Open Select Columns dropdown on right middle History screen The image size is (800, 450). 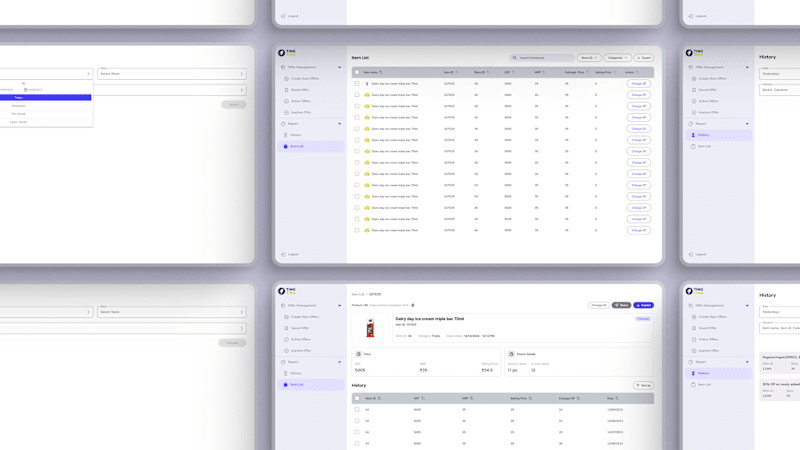pyautogui.click(x=780, y=89)
